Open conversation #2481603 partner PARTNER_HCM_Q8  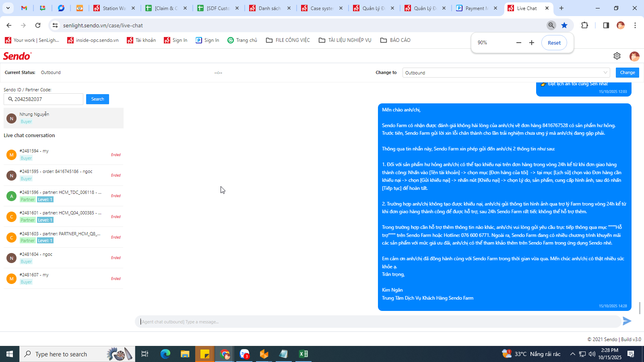pos(64,237)
